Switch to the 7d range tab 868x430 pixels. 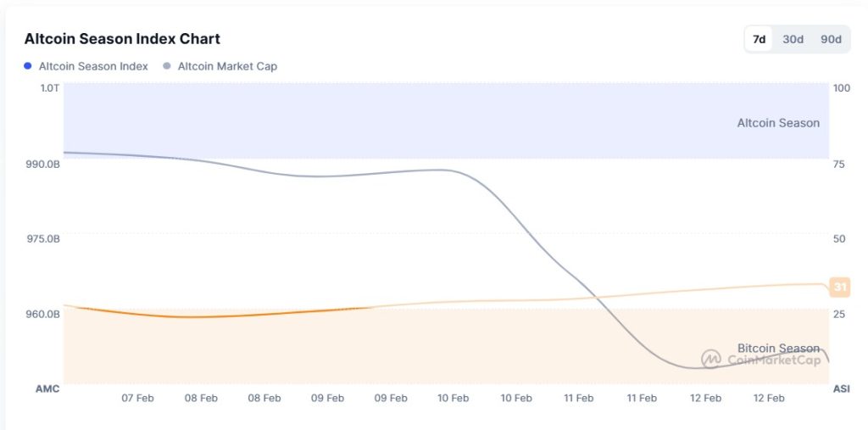[x=759, y=39]
